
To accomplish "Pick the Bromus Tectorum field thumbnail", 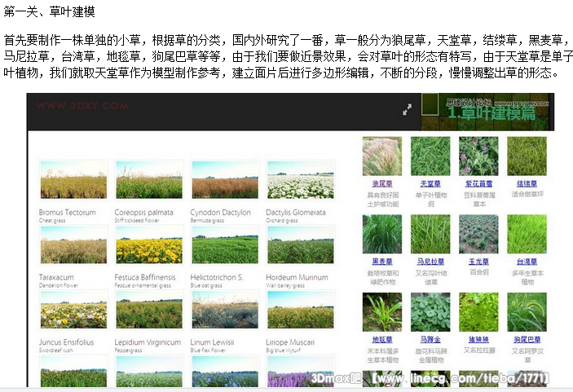I will (73, 180).
